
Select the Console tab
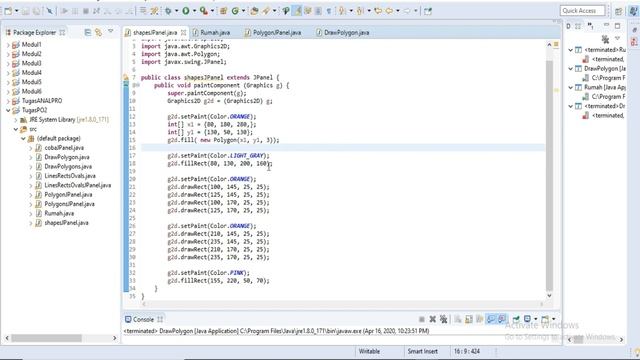[143, 319]
